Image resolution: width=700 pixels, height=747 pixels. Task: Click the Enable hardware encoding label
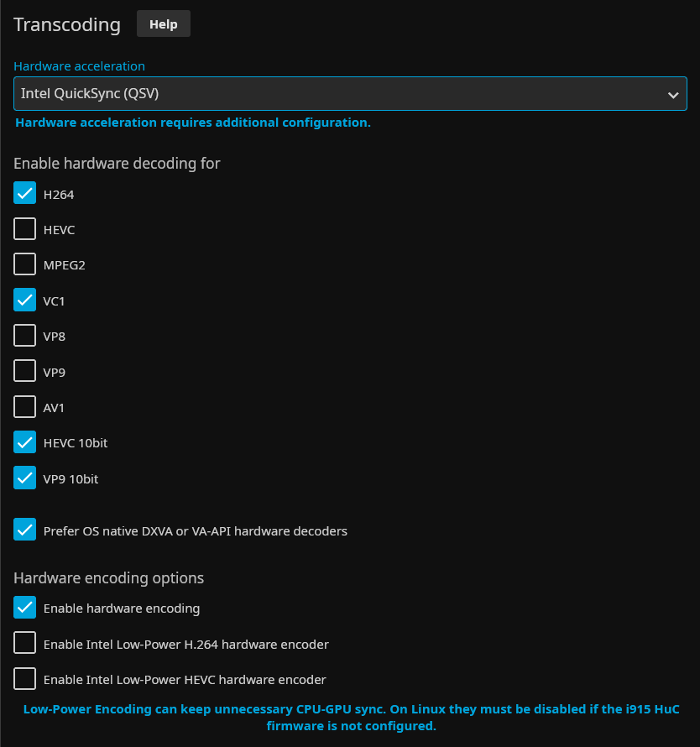tap(122, 609)
